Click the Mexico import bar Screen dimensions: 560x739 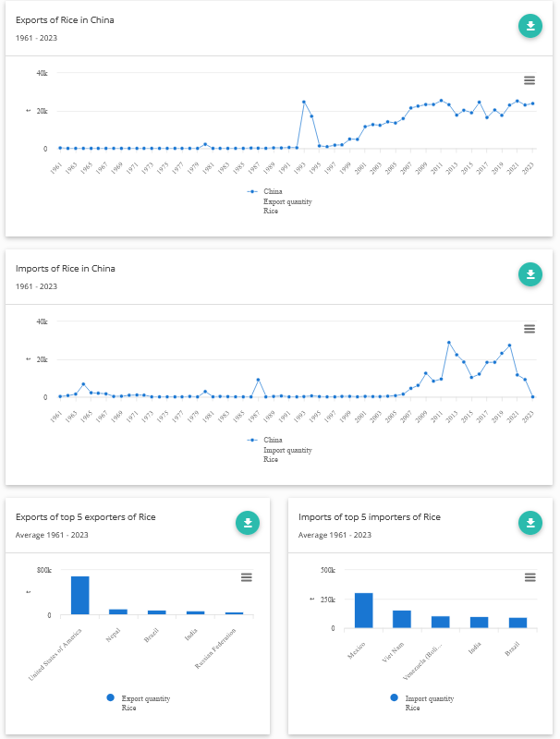point(364,611)
